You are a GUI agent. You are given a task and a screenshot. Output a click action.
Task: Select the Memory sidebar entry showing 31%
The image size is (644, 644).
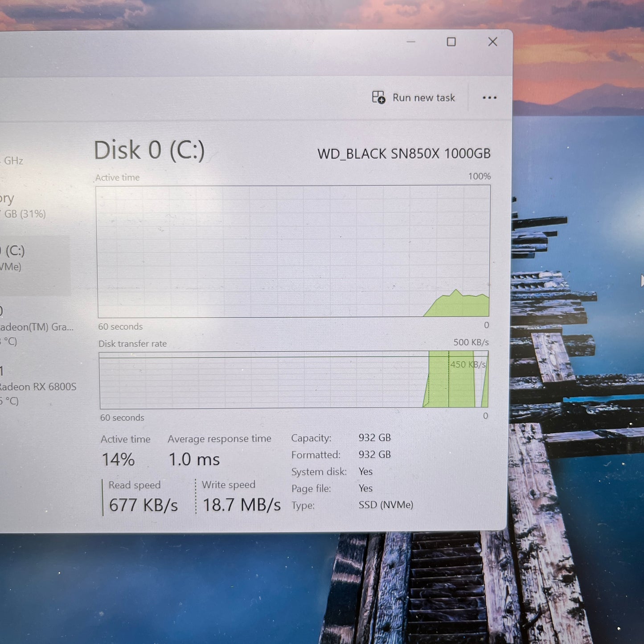23,206
